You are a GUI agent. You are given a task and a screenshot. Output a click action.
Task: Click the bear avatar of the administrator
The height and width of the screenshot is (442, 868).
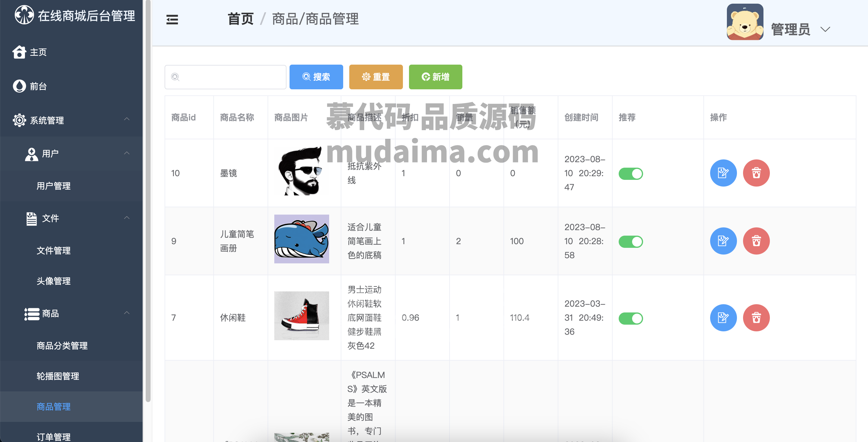(x=745, y=22)
